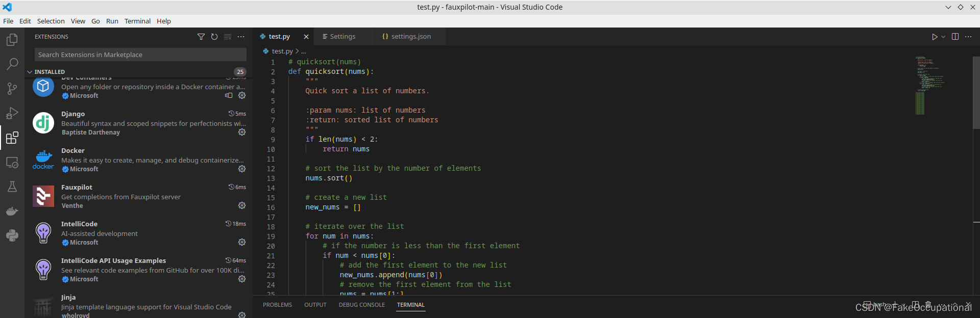Open Manage gear for Dev Containers extension
The width and height of the screenshot is (980, 318).
click(242, 95)
